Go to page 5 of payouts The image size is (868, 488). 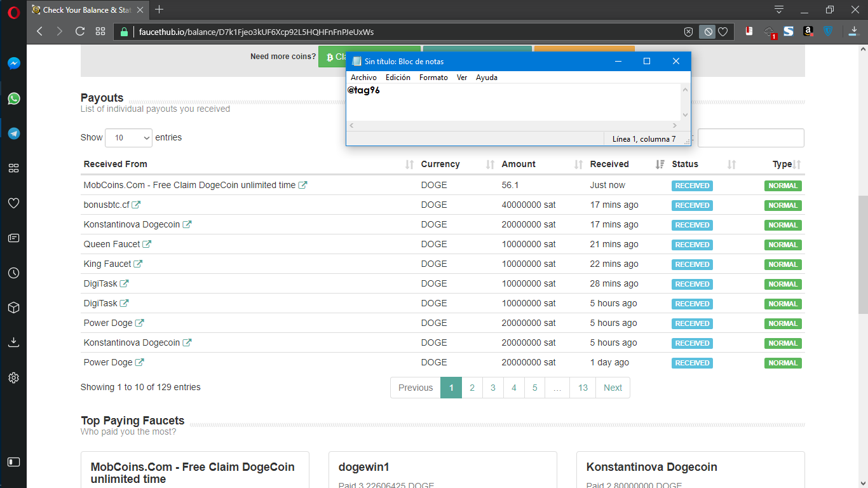[535, 388]
